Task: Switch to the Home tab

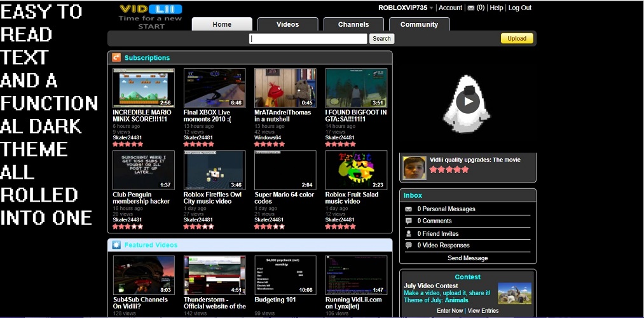Action: point(222,24)
